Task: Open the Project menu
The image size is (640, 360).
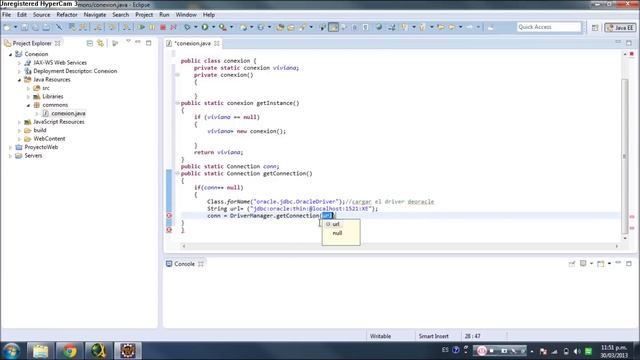Action: tap(144, 15)
